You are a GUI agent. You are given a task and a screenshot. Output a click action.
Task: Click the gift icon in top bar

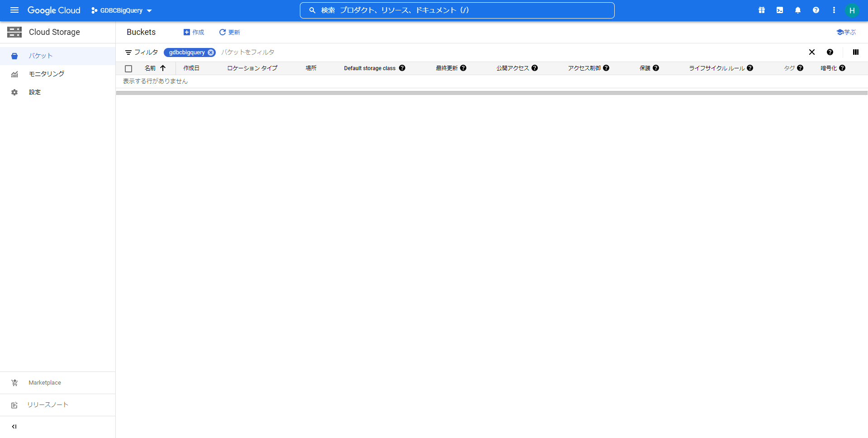762,10
